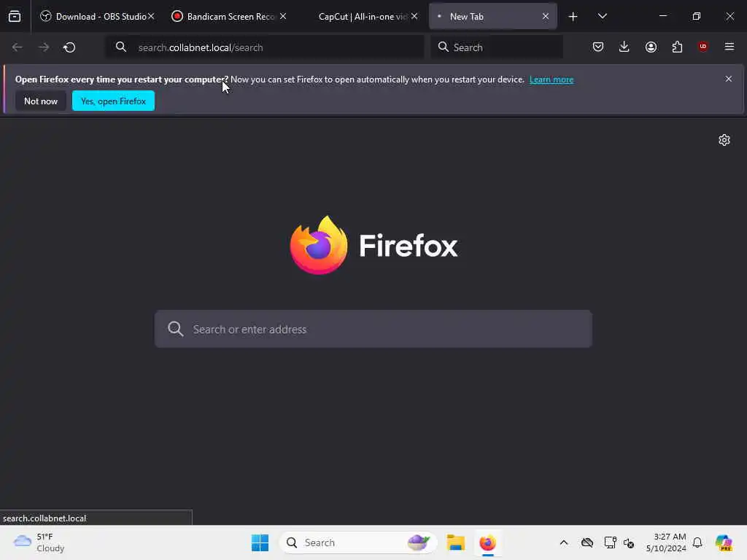The width and height of the screenshot is (747, 560).
Task: Open the Extensions puzzle icon
Action: pos(677,47)
